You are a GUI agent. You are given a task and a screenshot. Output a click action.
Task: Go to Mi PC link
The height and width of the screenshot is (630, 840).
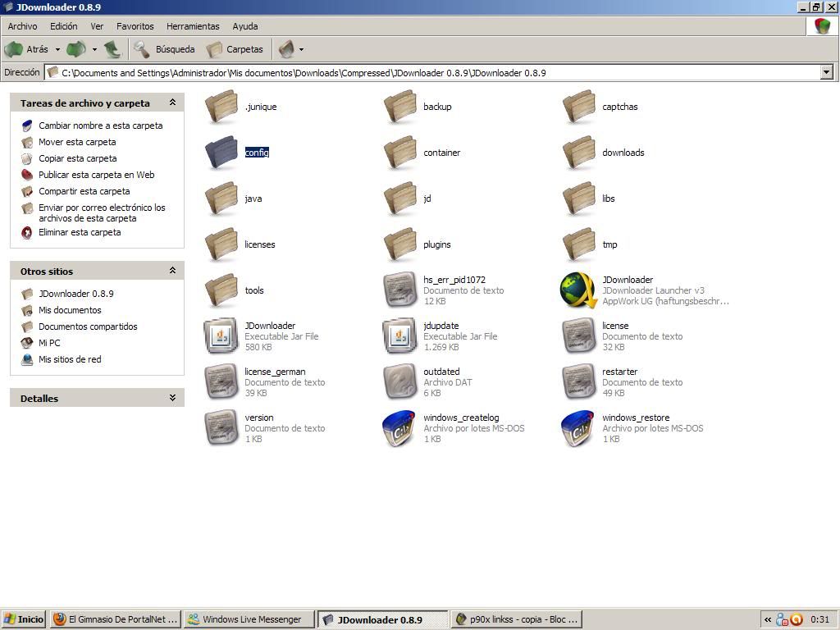(x=49, y=343)
